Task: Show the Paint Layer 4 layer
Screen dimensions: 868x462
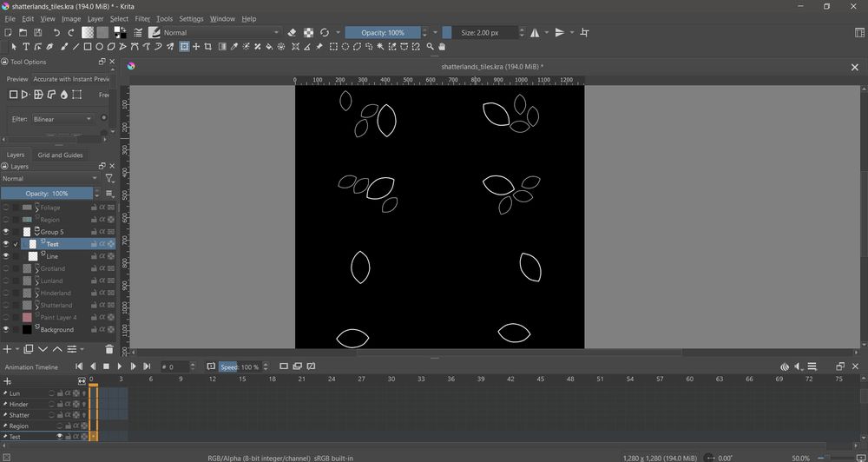Action: click(x=6, y=317)
